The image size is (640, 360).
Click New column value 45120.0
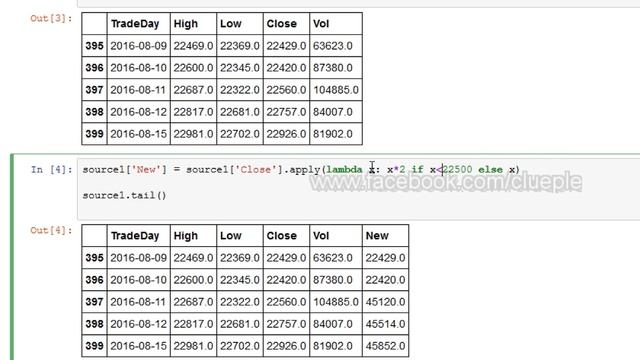point(385,302)
